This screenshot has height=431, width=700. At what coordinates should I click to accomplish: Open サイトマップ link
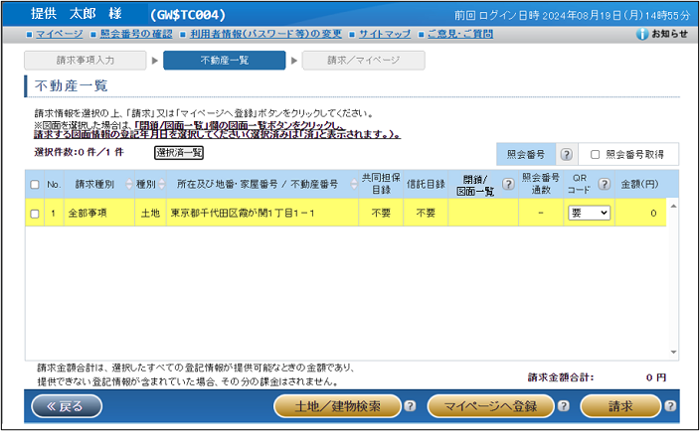coord(385,34)
